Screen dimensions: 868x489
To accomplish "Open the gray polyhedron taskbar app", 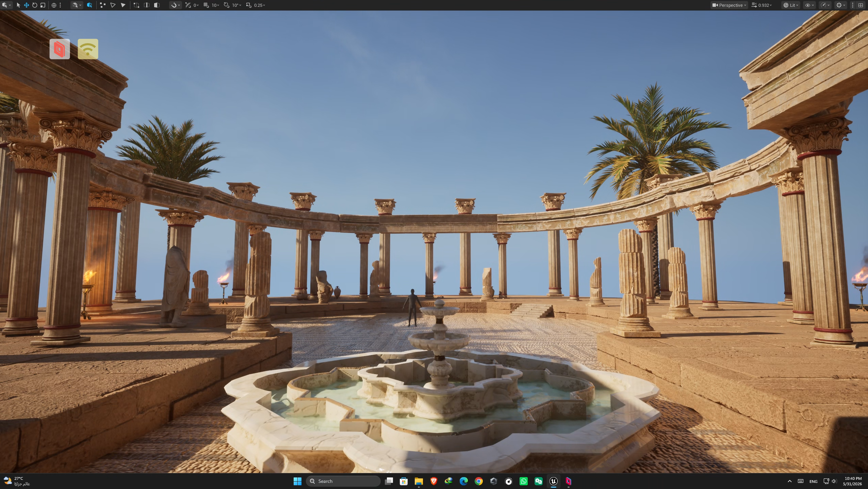I will tap(494, 481).
